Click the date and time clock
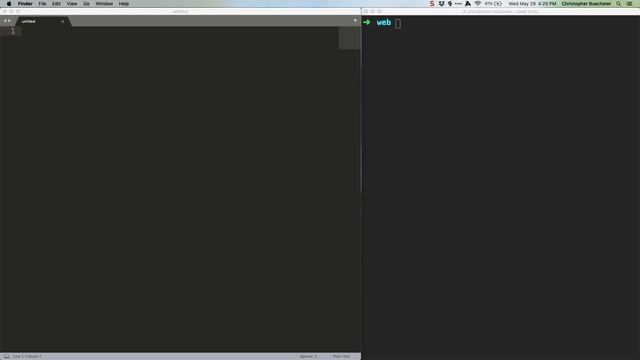Screen dimensions: 640x360 pyautogui.click(x=532, y=4)
